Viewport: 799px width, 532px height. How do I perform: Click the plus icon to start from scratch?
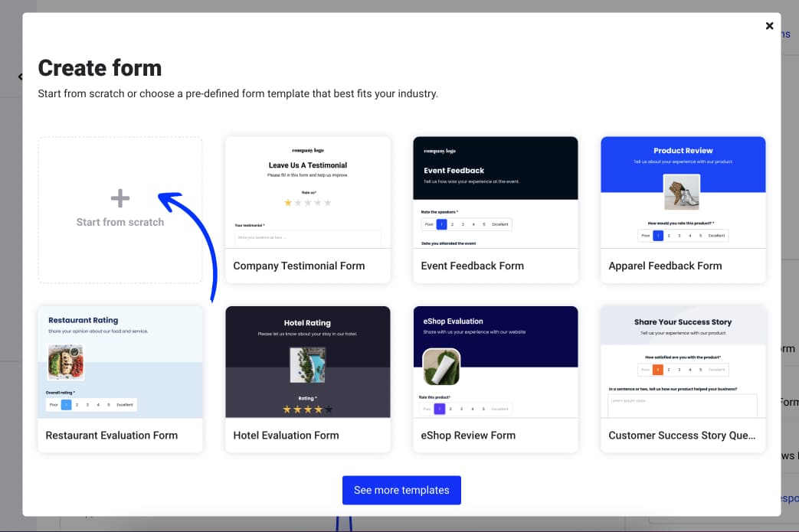pyautogui.click(x=120, y=198)
